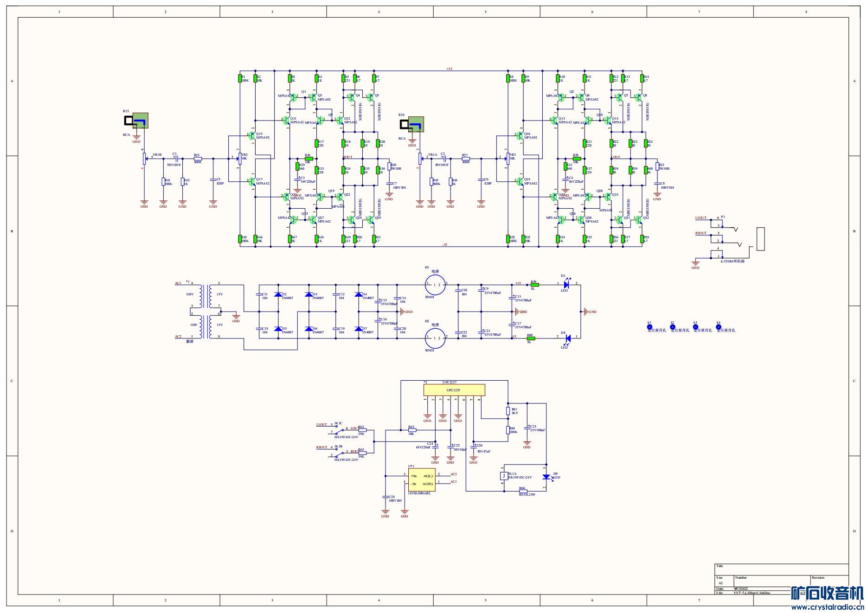Select the H2 10MH inductor symbol
Viewport: 868px width, 613px height.
pos(436,338)
